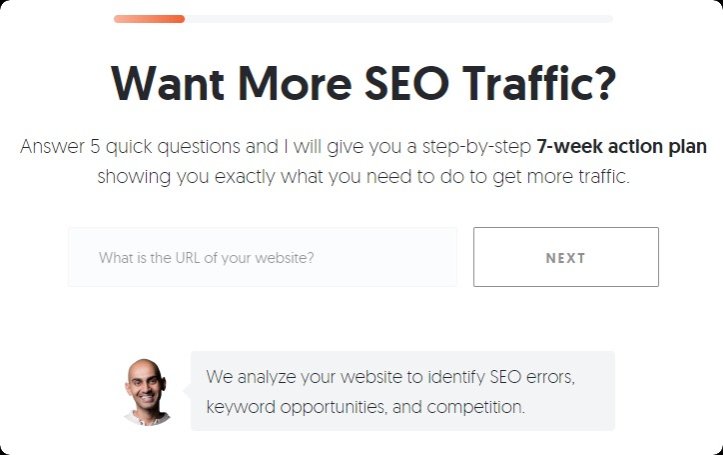
Task: Click the word "SEO" in the headline
Action: coord(407,83)
